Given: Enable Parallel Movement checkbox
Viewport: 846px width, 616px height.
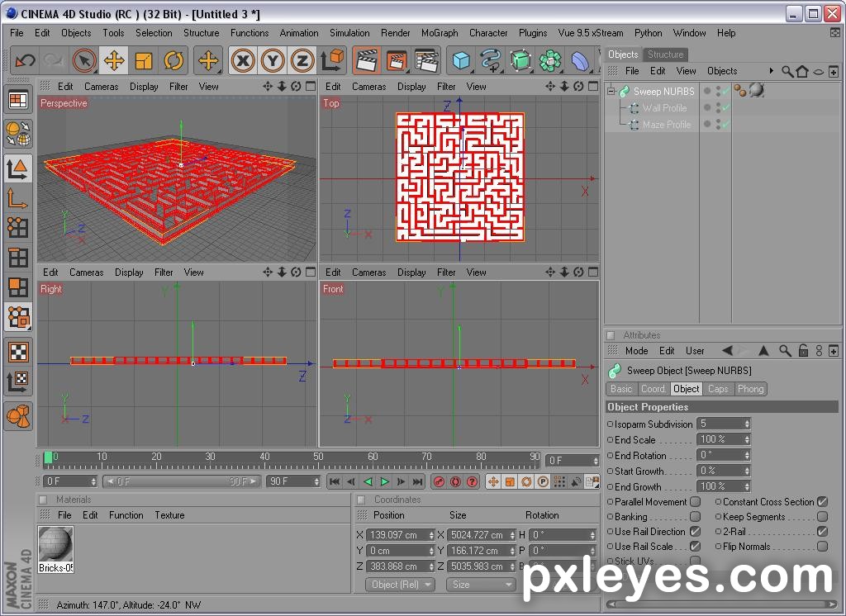Looking at the screenshot, I should pyautogui.click(x=696, y=502).
